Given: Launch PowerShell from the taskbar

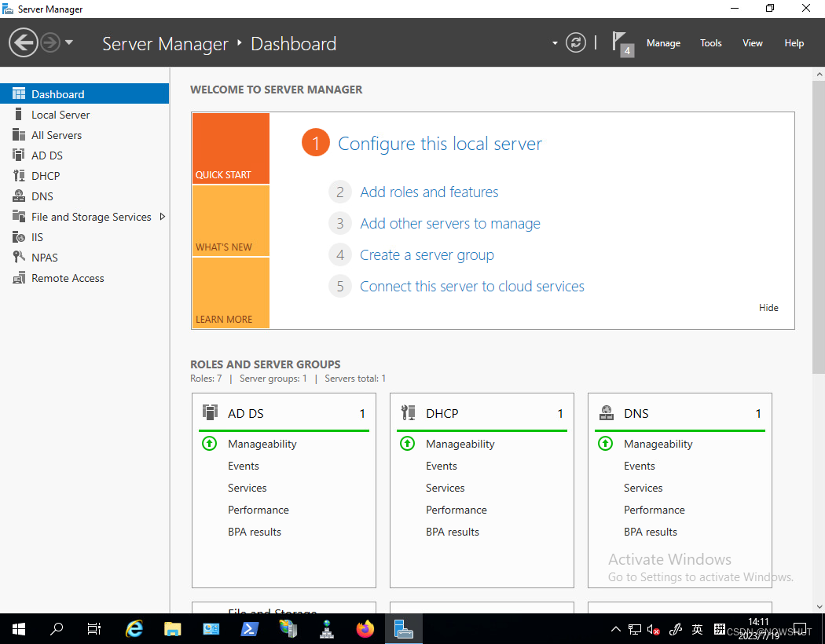Looking at the screenshot, I should pos(249,629).
